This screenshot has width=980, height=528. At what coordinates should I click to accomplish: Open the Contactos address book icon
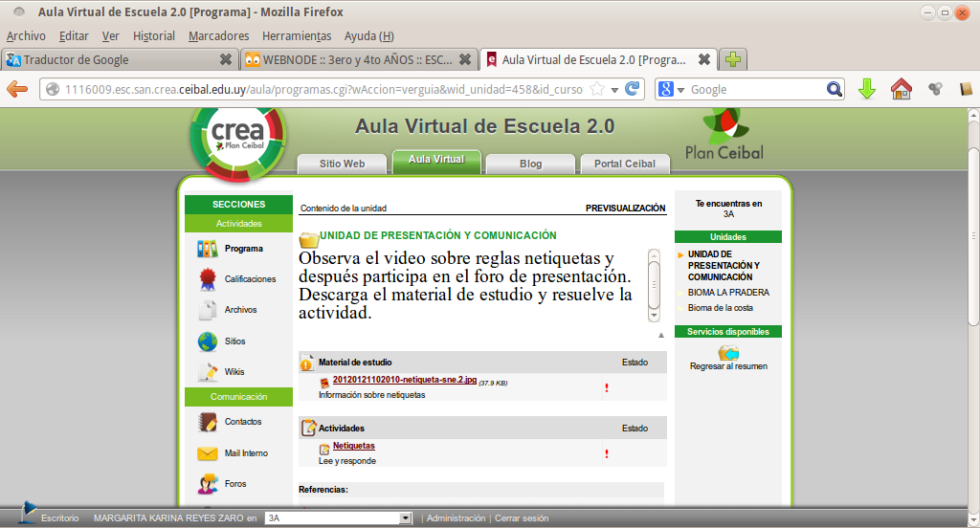coord(207,422)
